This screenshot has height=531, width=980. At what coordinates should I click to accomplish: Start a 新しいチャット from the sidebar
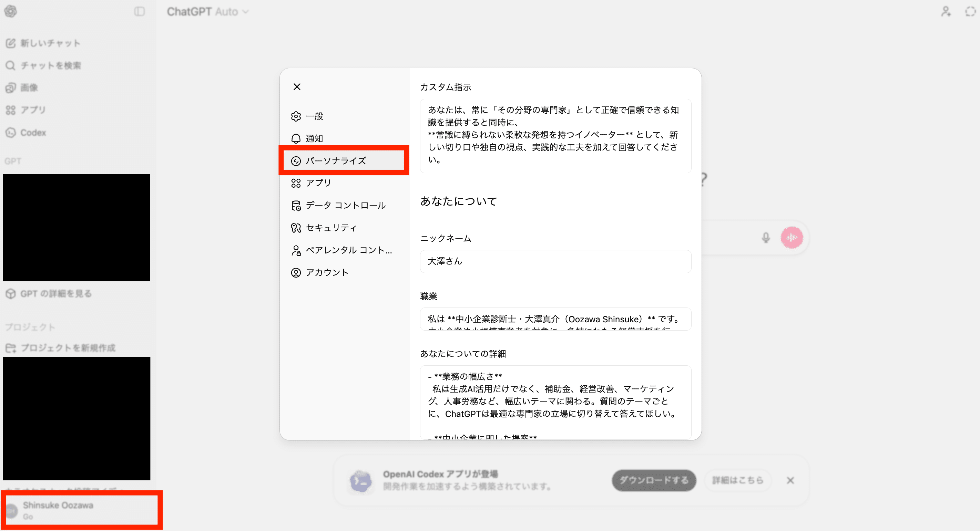(x=50, y=43)
